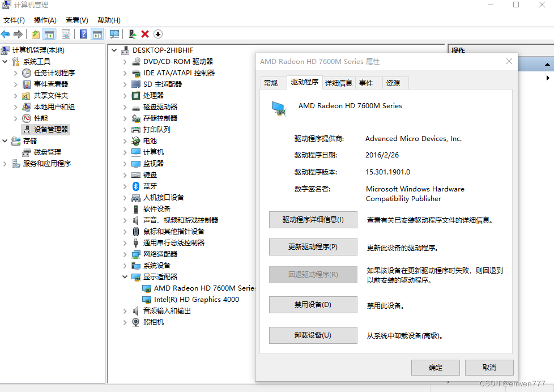Open the View (查看) menu
554x392 pixels.
(76, 20)
